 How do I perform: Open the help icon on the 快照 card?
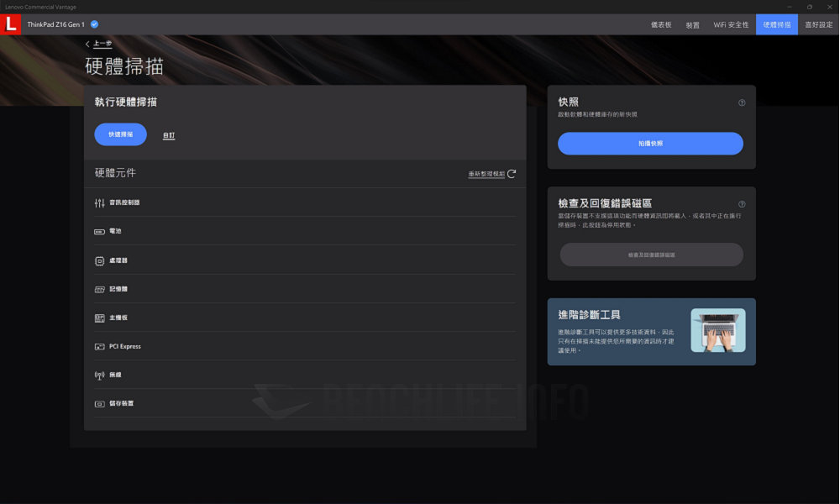(742, 102)
